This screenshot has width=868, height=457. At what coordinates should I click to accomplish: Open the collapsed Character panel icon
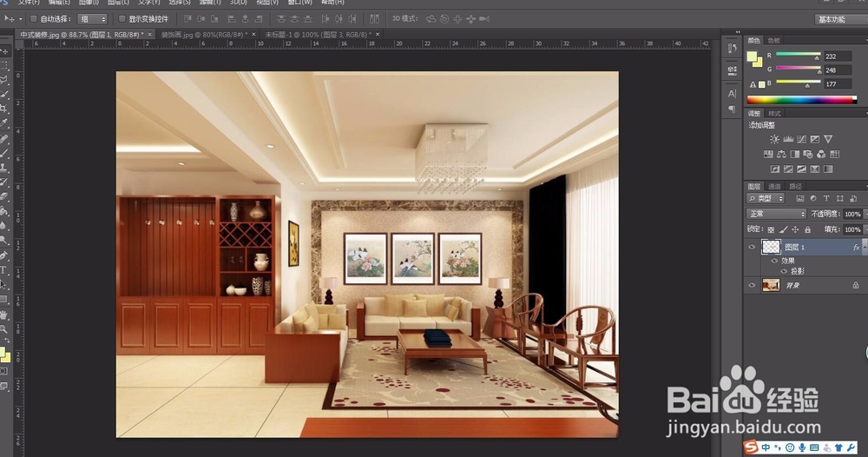click(x=732, y=94)
